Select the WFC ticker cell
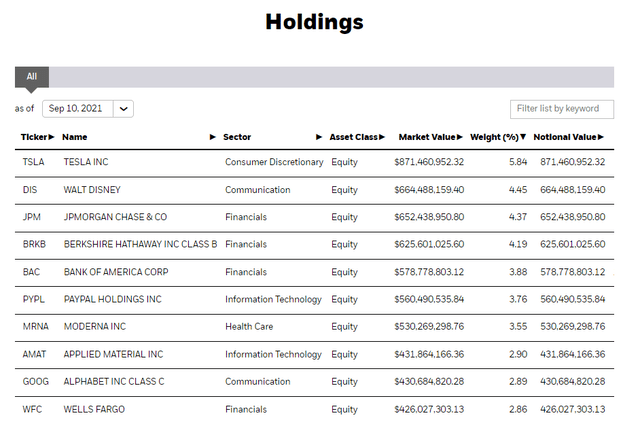640x422 pixels. coord(32,409)
